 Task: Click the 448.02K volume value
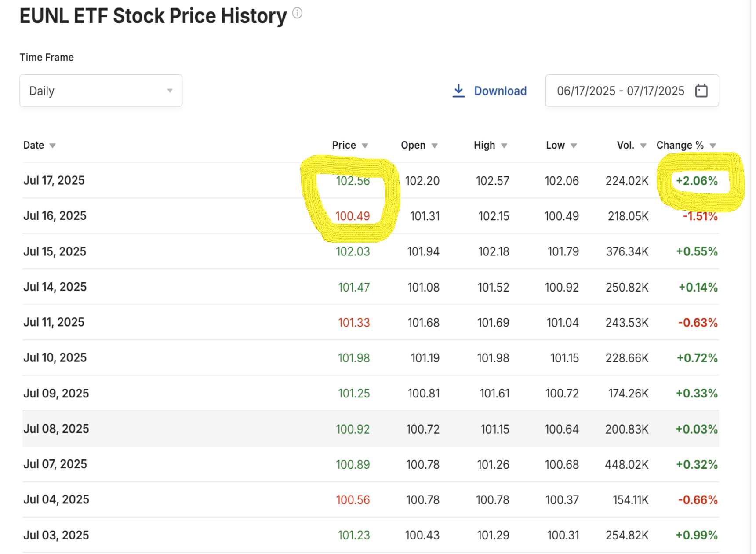pos(626,464)
